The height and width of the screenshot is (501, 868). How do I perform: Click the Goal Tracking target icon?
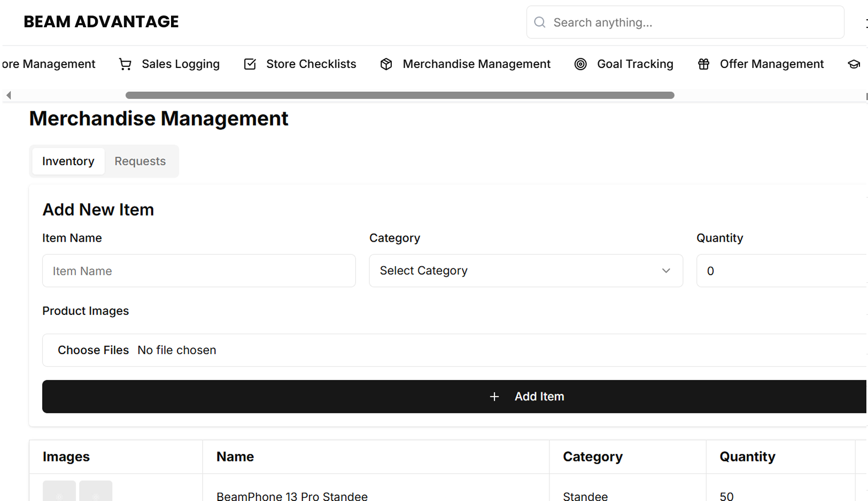pyautogui.click(x=580, y=64)
